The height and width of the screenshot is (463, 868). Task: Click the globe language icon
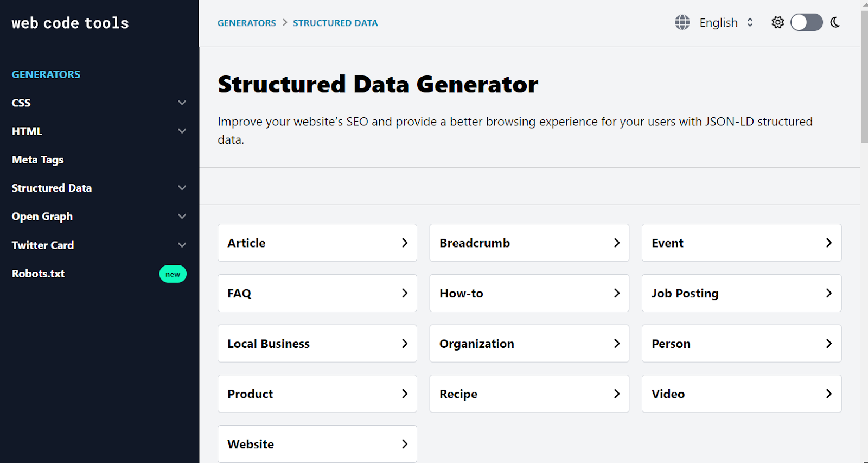(682, 22)
